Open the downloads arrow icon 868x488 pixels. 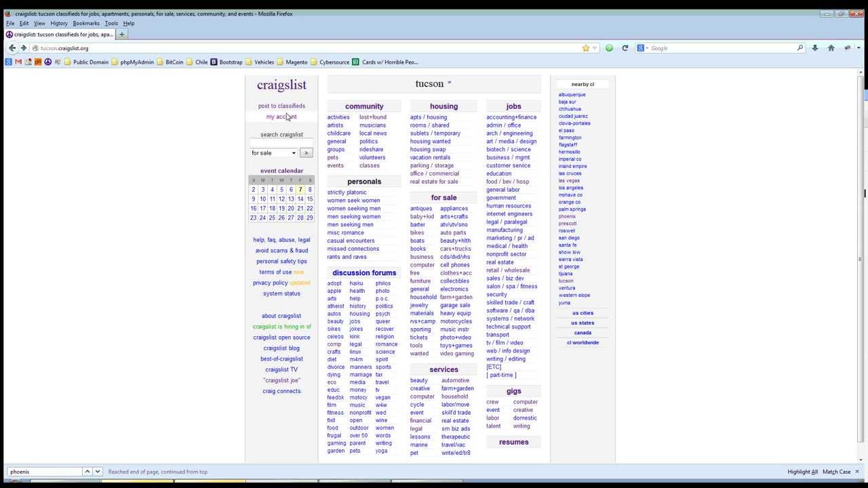click(x=815, y=48)
